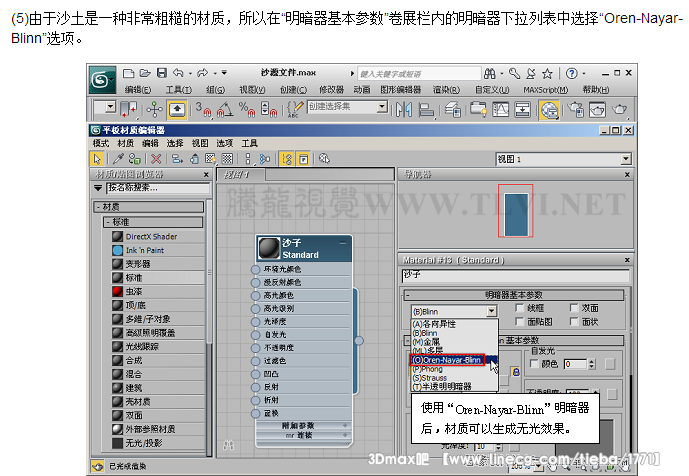Click the Mirror tool icon
The width and height of the screenshot is (689, 476).
(x=403, y=109)
